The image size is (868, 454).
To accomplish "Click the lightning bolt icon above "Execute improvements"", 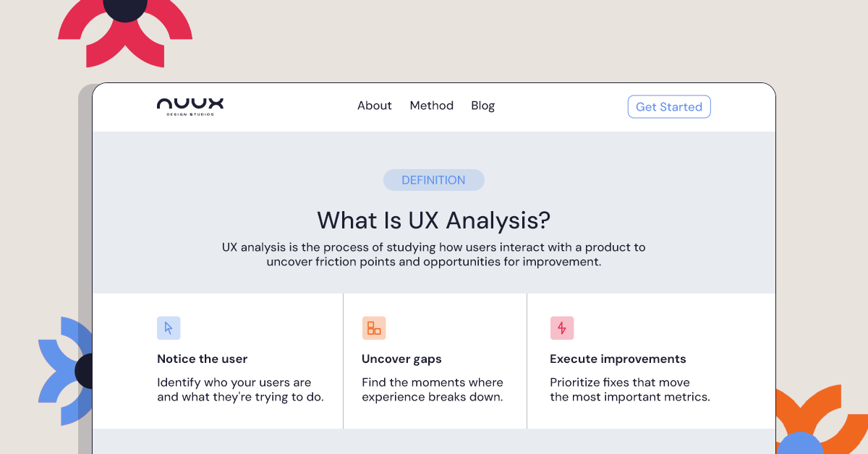I will coord(562,327).
